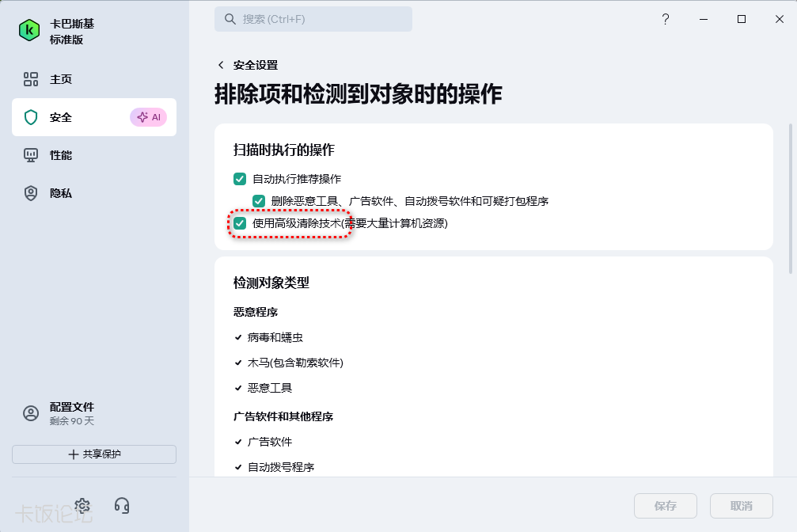
Task: Click the 保存 button
Action: [x=666, y=506]
